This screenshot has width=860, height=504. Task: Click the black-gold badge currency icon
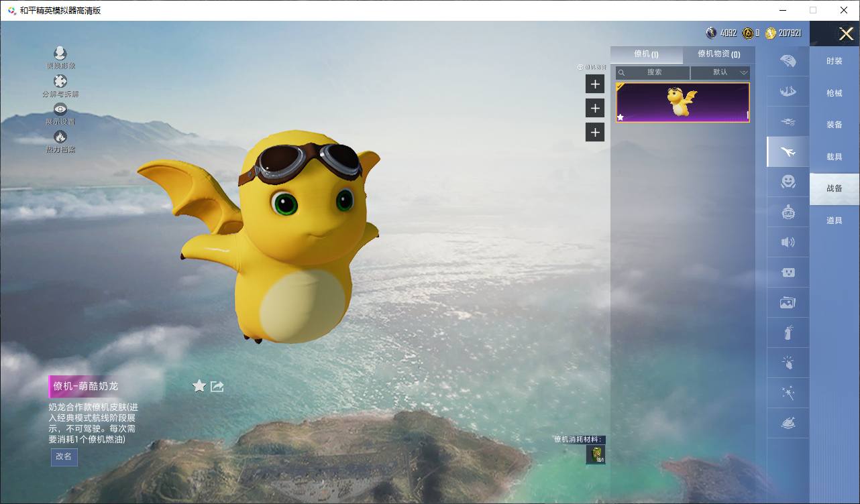pyautogui.click(x=748, y=33)
